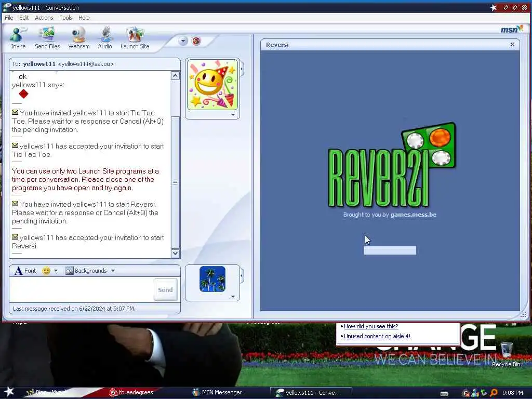Close the Reversi game panel
This screenshot has height=399, width=532.
click(512, 45)
